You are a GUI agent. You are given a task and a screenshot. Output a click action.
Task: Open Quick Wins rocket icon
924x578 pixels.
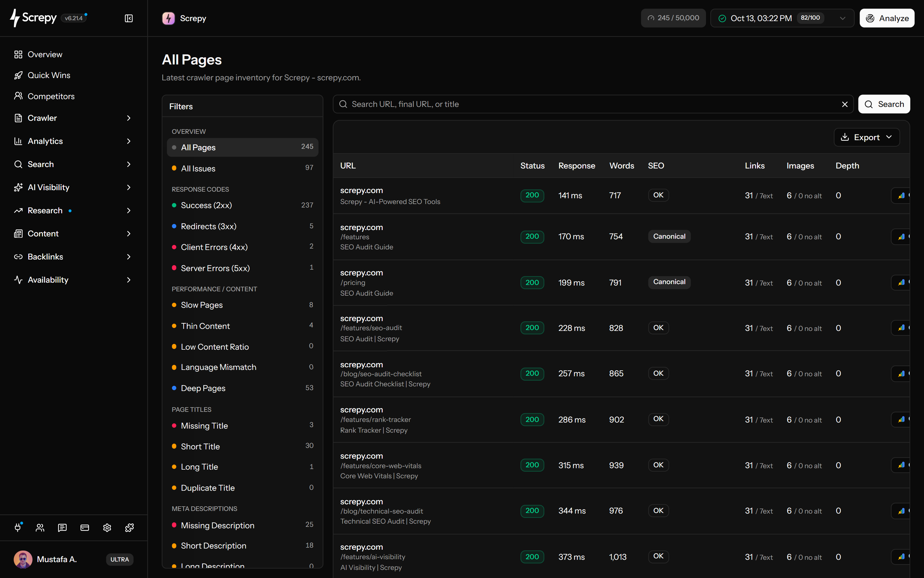click(x=18, y=75)
